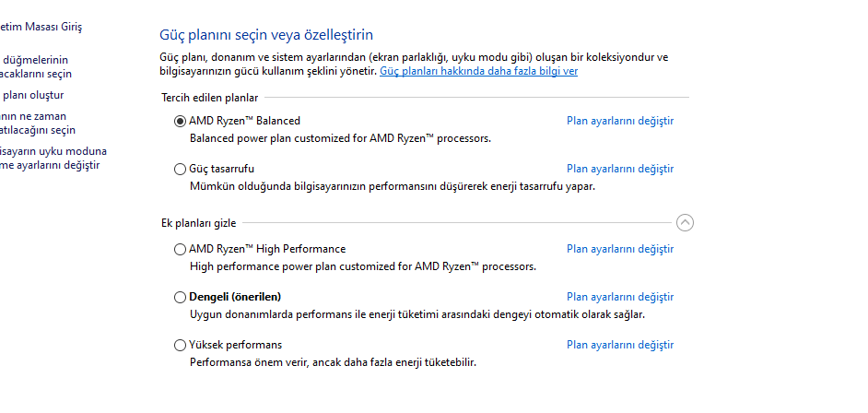Viewport: 868px width, 413px height.
Task: Pick the Yüksek performans radio button
Action: click(x=180, y=345)
